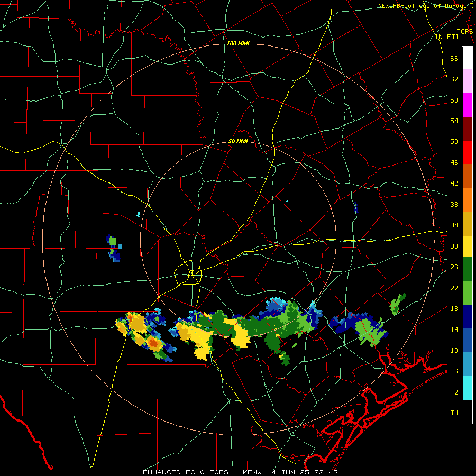
Task: Select the "14" legend value
Action: pos(454,329)
